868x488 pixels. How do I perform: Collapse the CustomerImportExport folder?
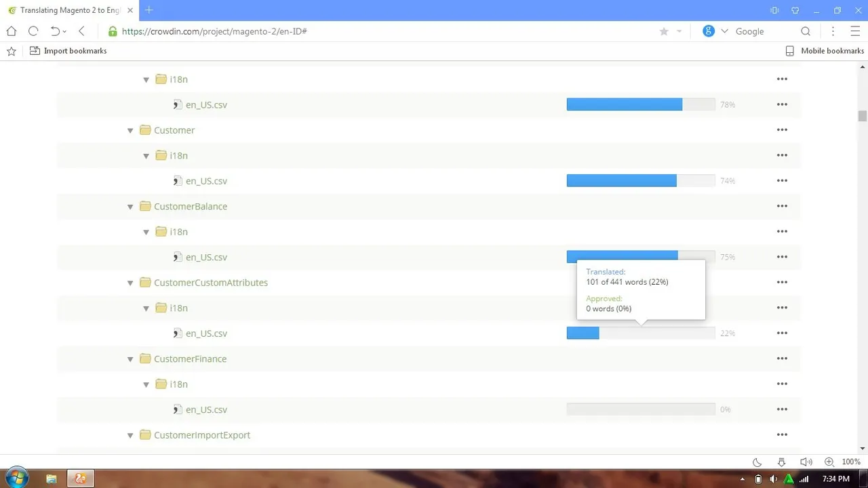tap(130, 435)
